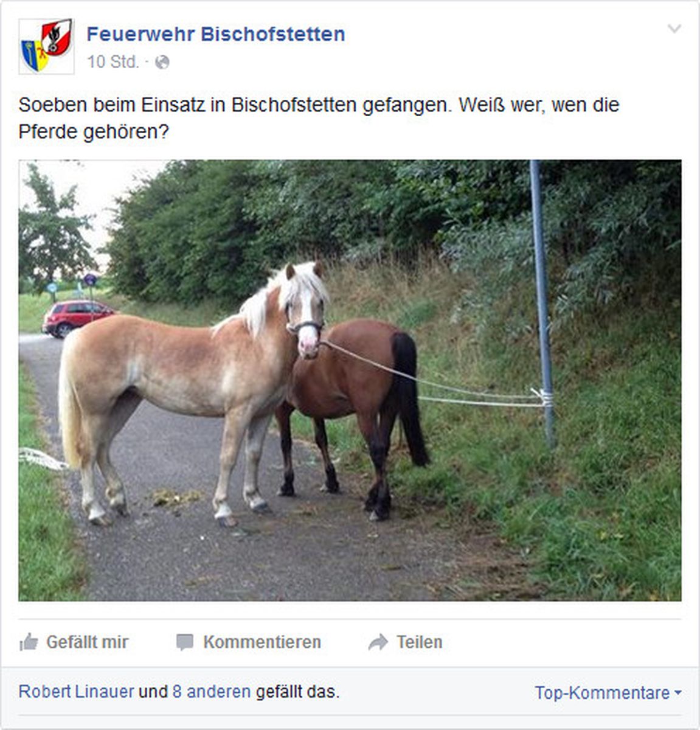The height and width of the screenshot is (730, 700).
Task: Click the Teilen button label
Action: pos(420,642)
